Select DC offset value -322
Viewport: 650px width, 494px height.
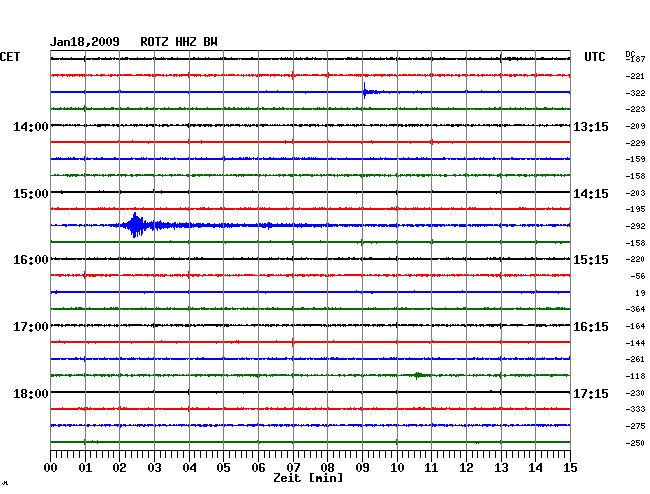tap(635, 93)
